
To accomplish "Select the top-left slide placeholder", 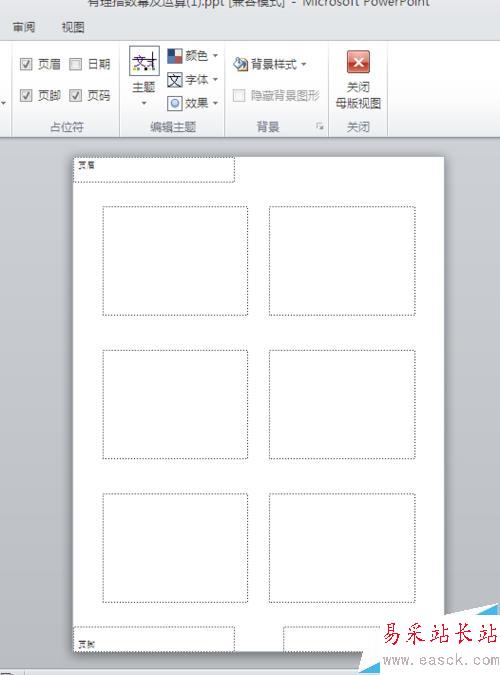I will click(175, 261).
